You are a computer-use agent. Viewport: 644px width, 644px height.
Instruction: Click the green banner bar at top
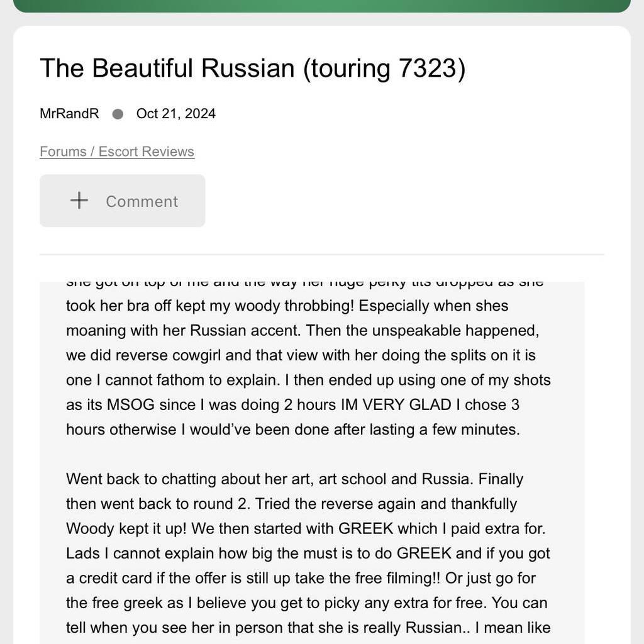[322, 5]
